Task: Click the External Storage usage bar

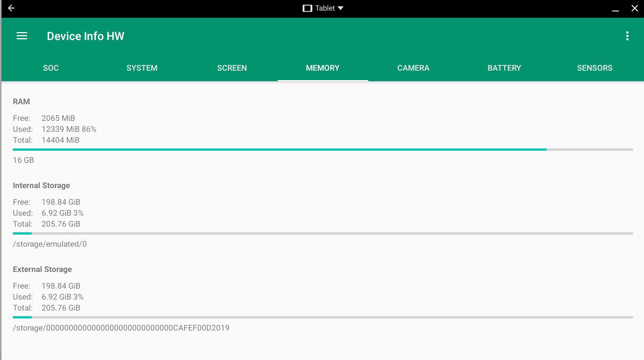Action: click(323, 317)
